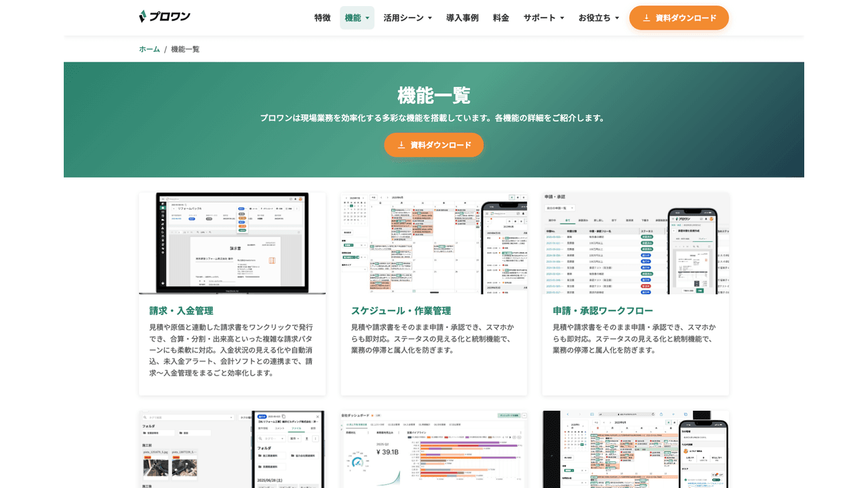
Task: Open the 請求・入金管理 screenshot thumbnail
Action: click(232, 243)
